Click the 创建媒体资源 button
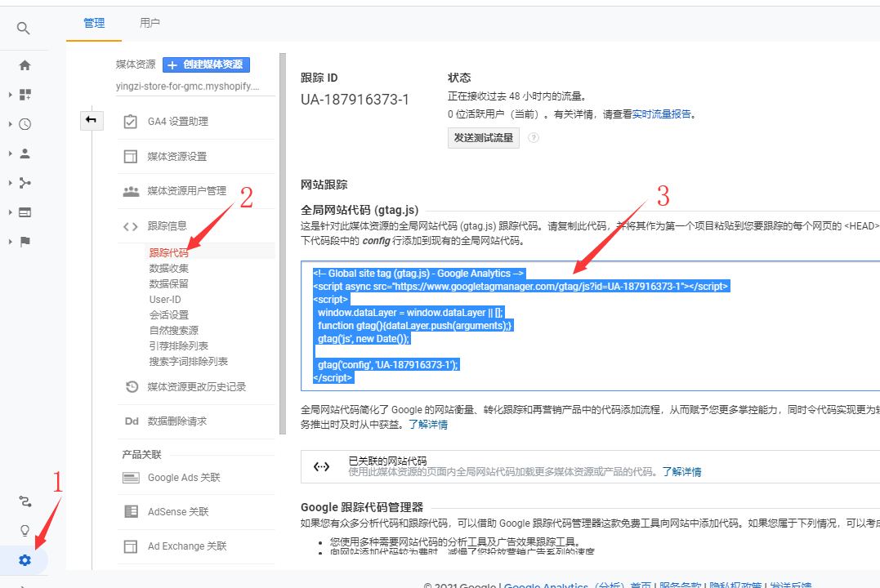The image size is (880, 588). tap(206, 65)
